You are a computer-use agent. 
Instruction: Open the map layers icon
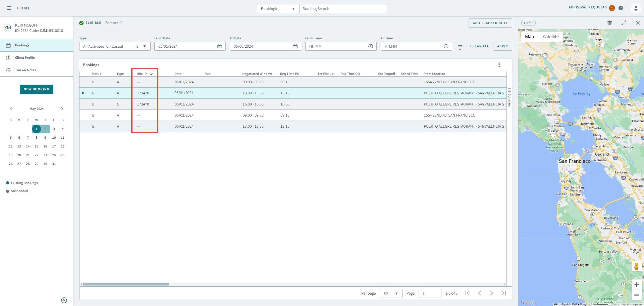(609, 23)
